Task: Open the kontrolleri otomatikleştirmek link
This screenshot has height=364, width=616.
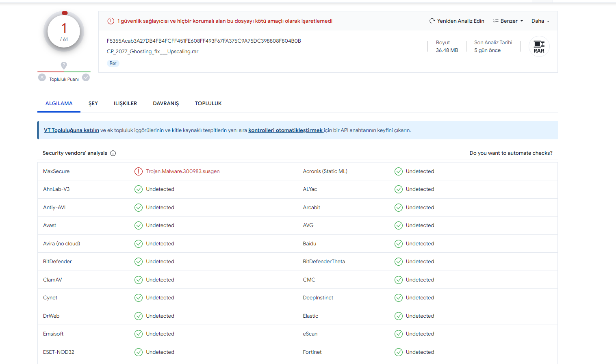Action: (285, 130)
